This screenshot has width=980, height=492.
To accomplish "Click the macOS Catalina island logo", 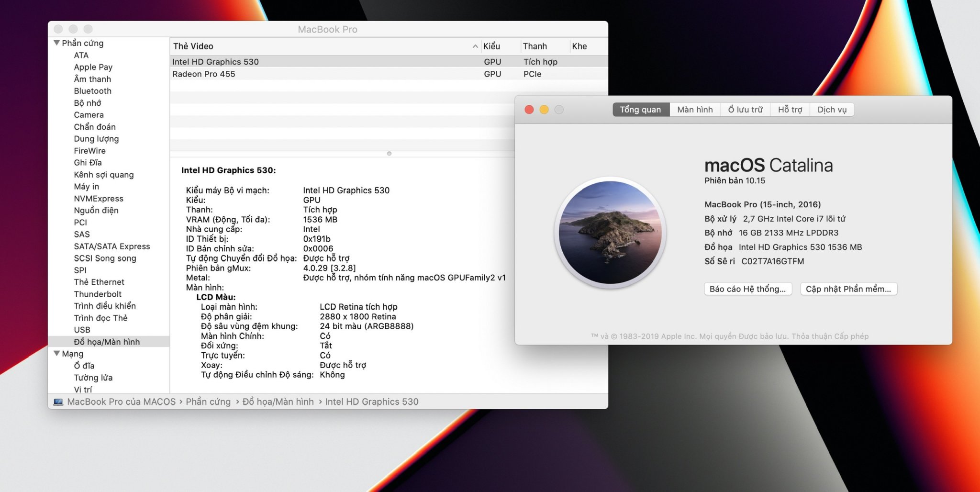I will pos(610,233).
